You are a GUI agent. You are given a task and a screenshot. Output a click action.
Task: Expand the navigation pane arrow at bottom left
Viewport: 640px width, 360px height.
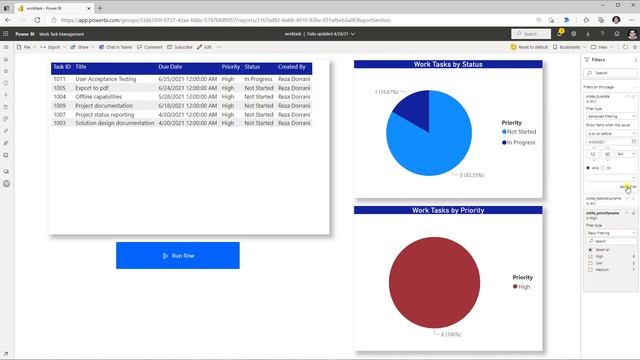point(6,354)
